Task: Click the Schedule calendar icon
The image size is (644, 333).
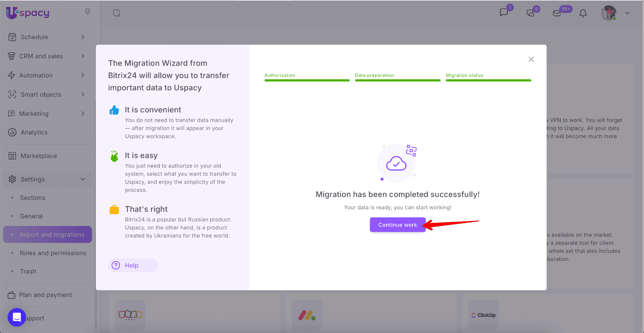Action: click(12, 37)
